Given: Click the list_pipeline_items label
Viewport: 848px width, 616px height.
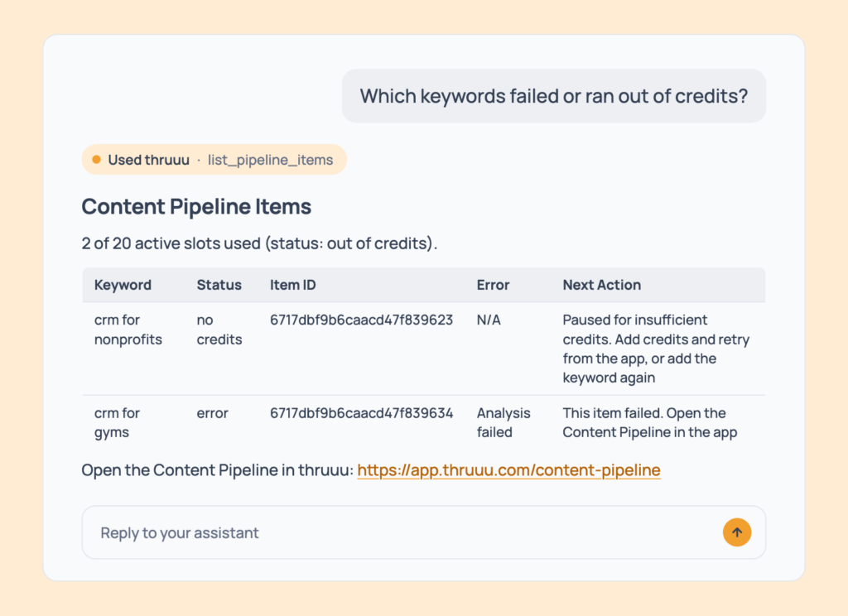Looking at the screenshot, I should click(271, 160).
